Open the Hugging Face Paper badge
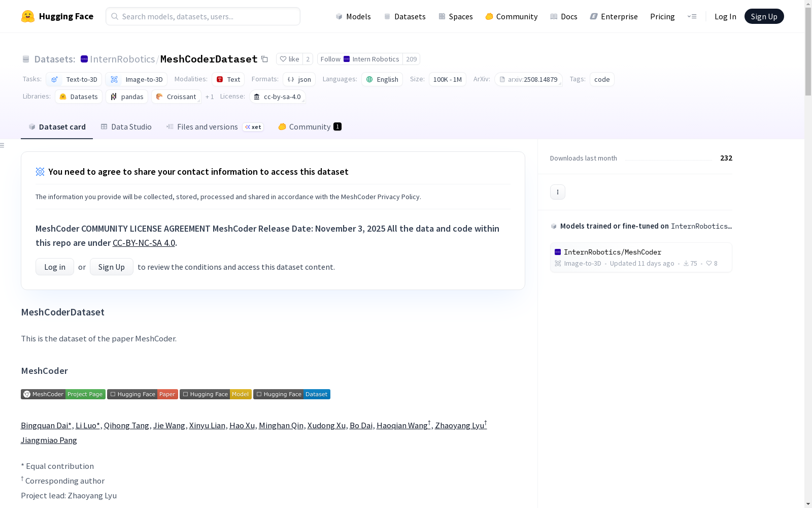Image resolution: width=812 pixels, height=508 pixels. [143, 394]
